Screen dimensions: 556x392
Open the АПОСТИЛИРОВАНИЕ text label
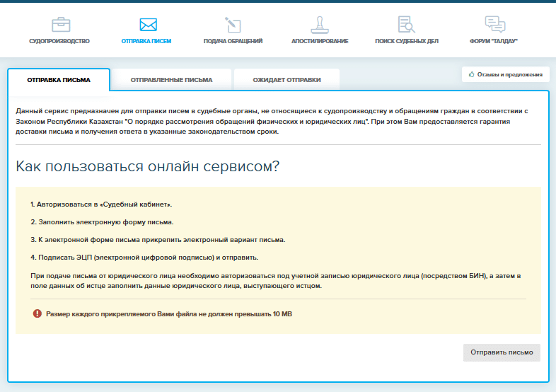[x=320, y=42]
